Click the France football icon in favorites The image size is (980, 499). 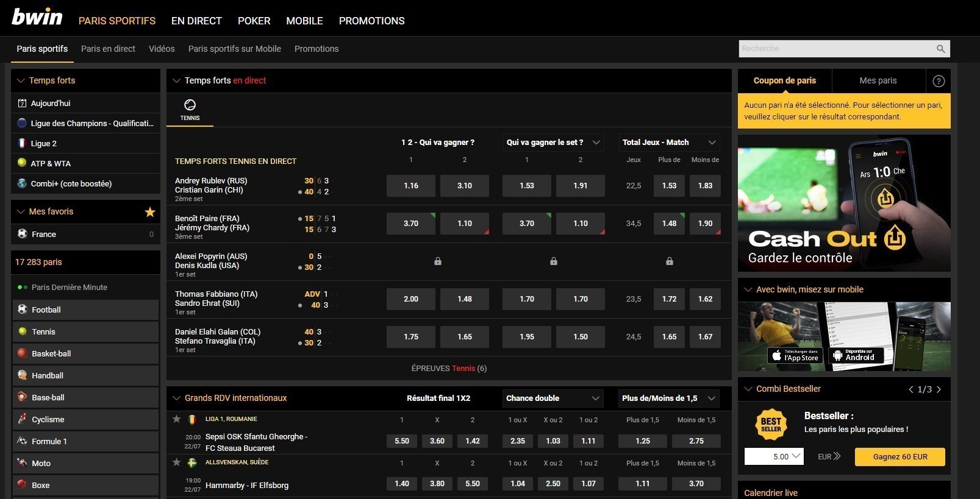(23, 234)
